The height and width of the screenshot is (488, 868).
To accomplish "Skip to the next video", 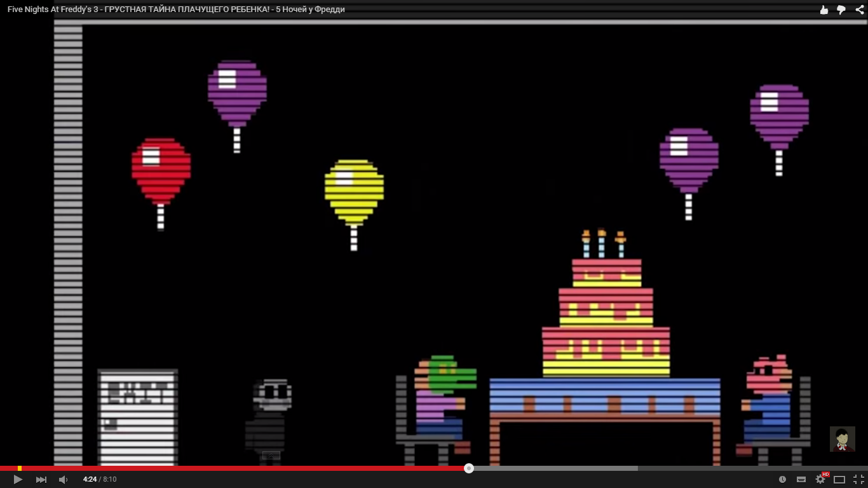I will (x=41, y=480).
